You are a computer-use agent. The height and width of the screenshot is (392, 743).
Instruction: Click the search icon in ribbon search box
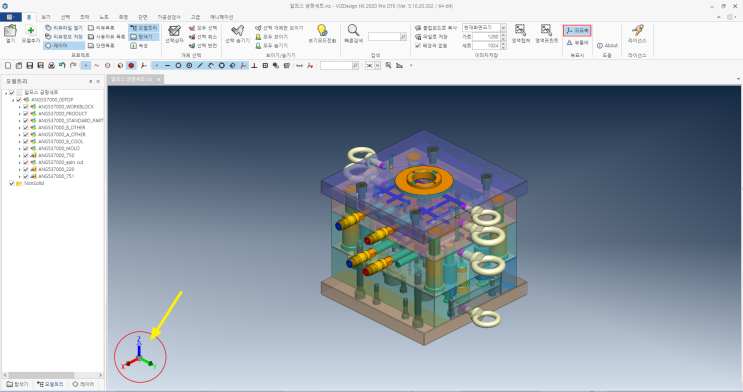click(x=403, y=36)
